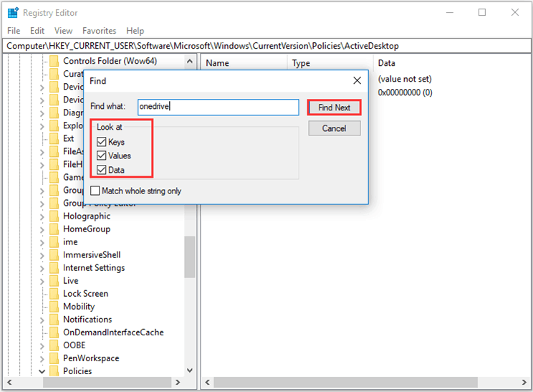
Task: Open the View menu
Action: [63, 31]
